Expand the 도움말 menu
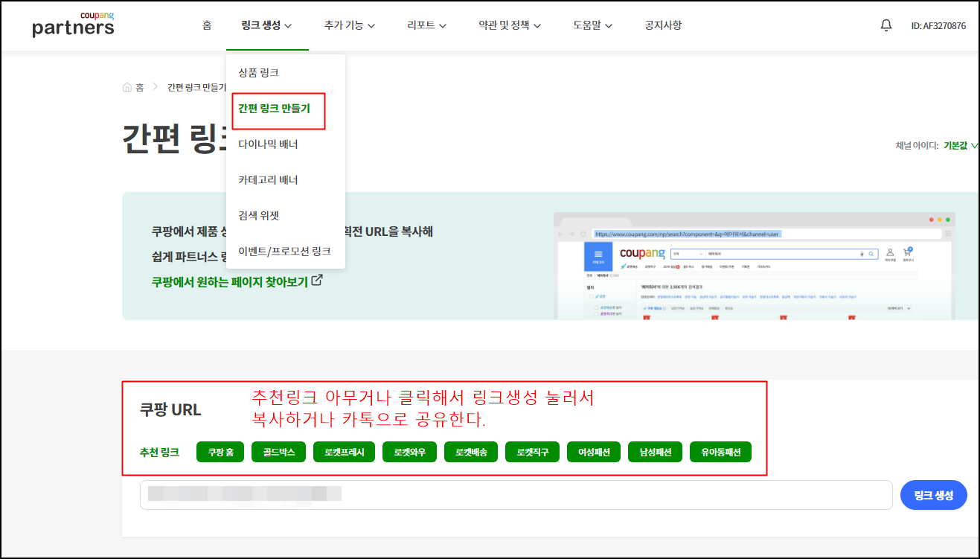This screenshot has width=980, height=559. point(592,25)
